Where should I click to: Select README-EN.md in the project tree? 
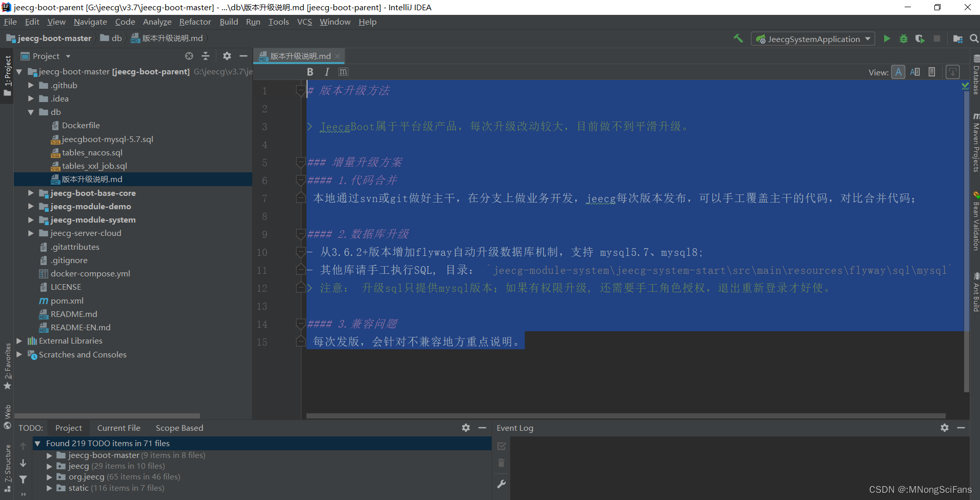point(80,327)
